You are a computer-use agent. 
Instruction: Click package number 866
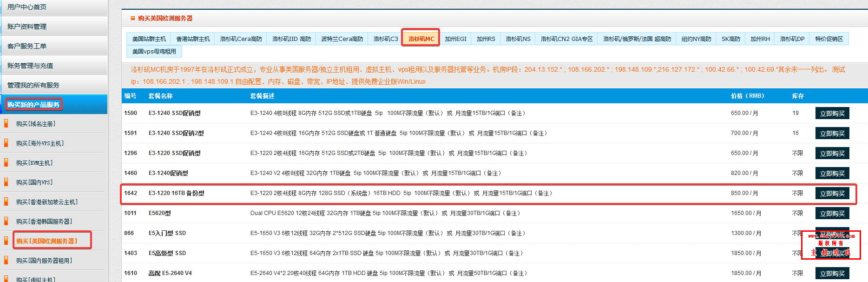129,233
